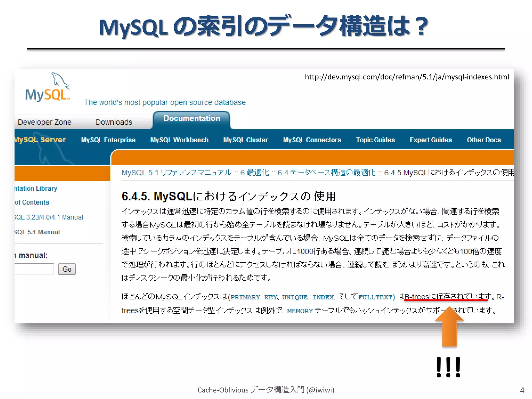Open the MySQL 5.1 Manual sidebar link
Screen dimensions: 532x399
click(37, 232)
